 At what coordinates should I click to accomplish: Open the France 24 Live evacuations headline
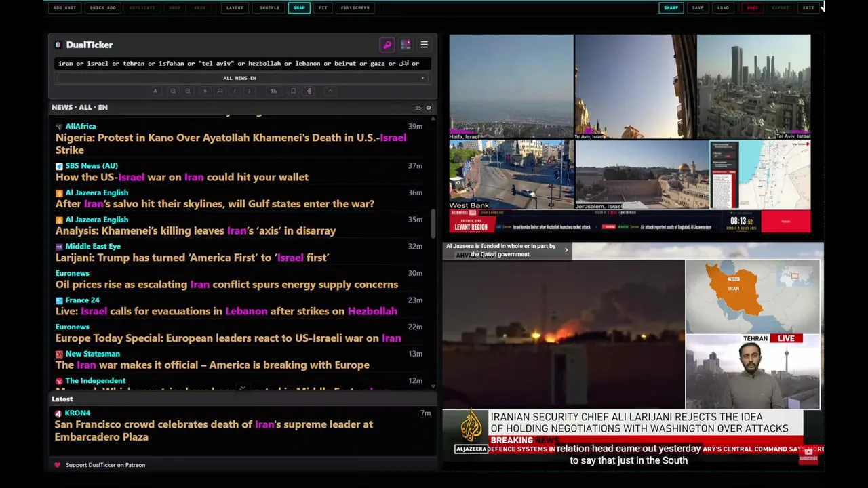(226, 312)
